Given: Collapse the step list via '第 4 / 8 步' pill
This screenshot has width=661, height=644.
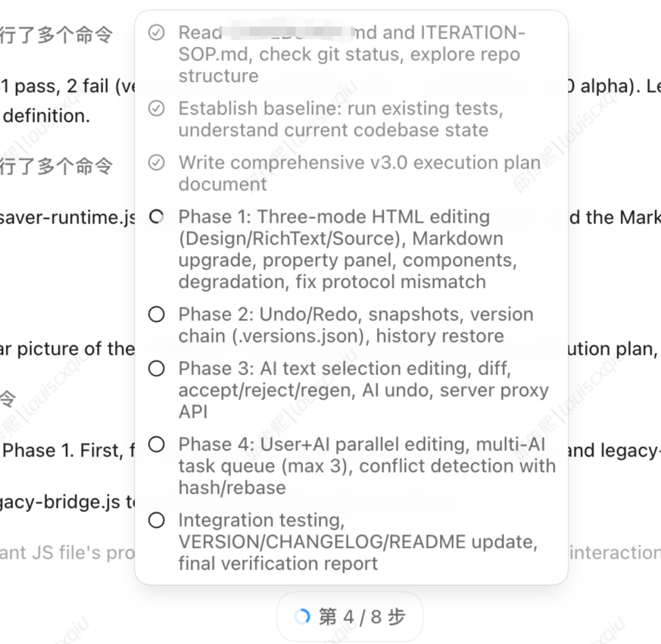Looking at the screenshot, I should [x=350, y=617].
